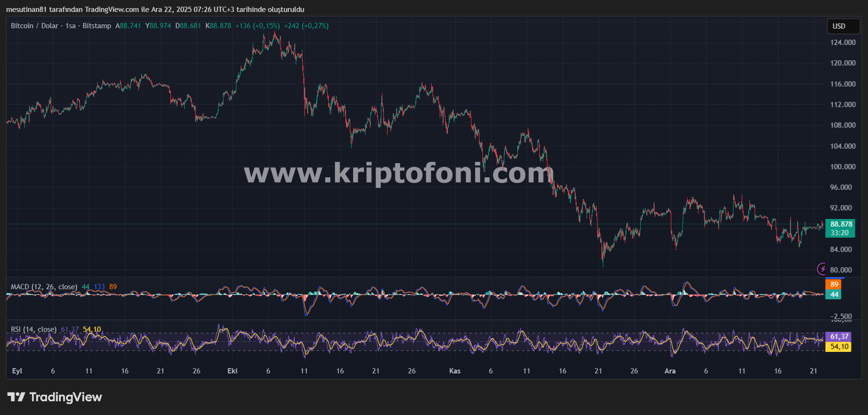868x415 pixels.
Task: Click the 80.000 price axis label
Action: 841,270
